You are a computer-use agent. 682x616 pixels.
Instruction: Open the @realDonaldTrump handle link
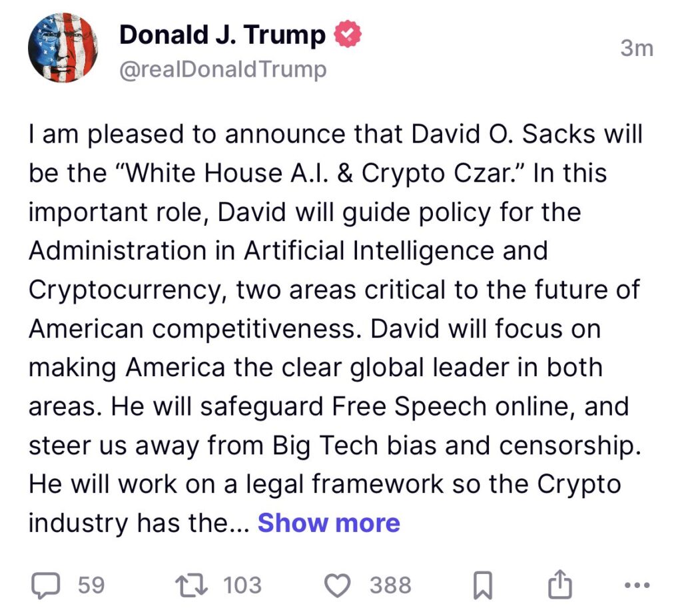[222, 69]
